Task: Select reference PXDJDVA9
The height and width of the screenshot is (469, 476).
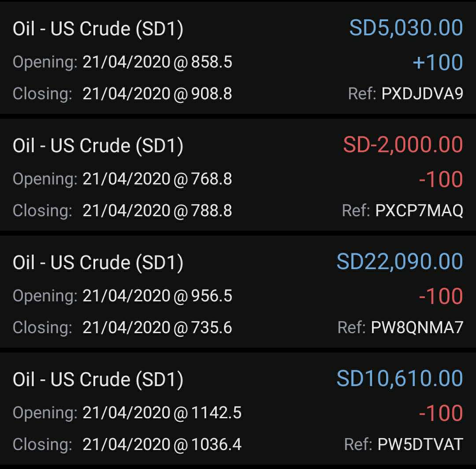Action: pyautogui.click(x=422, y=94)
